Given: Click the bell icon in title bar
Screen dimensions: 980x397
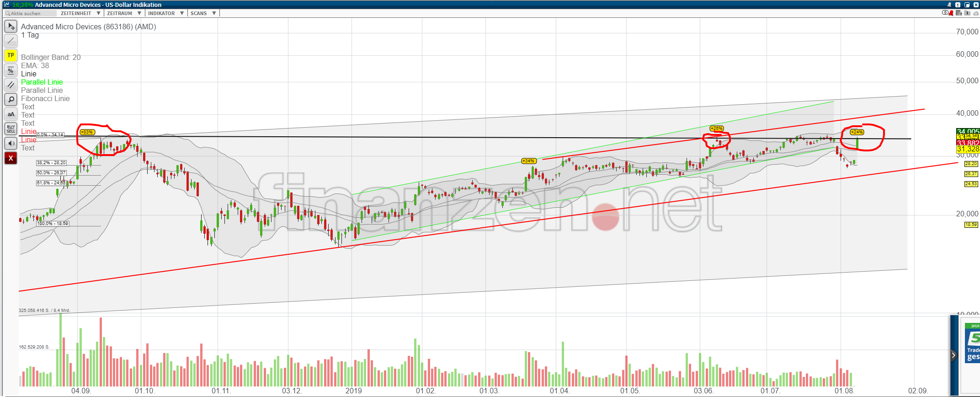Looking at the screenshot, I should (949, 5).
